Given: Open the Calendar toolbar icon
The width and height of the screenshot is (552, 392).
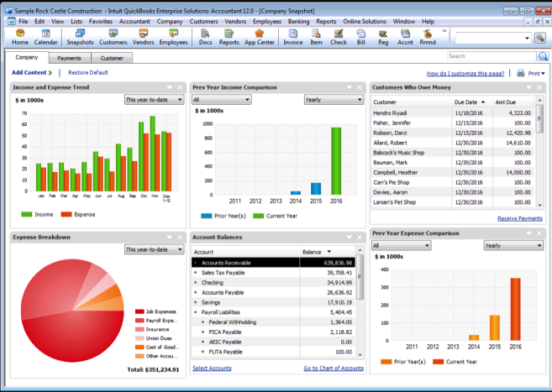Looking at the screenshot, I should click(45, 37).
